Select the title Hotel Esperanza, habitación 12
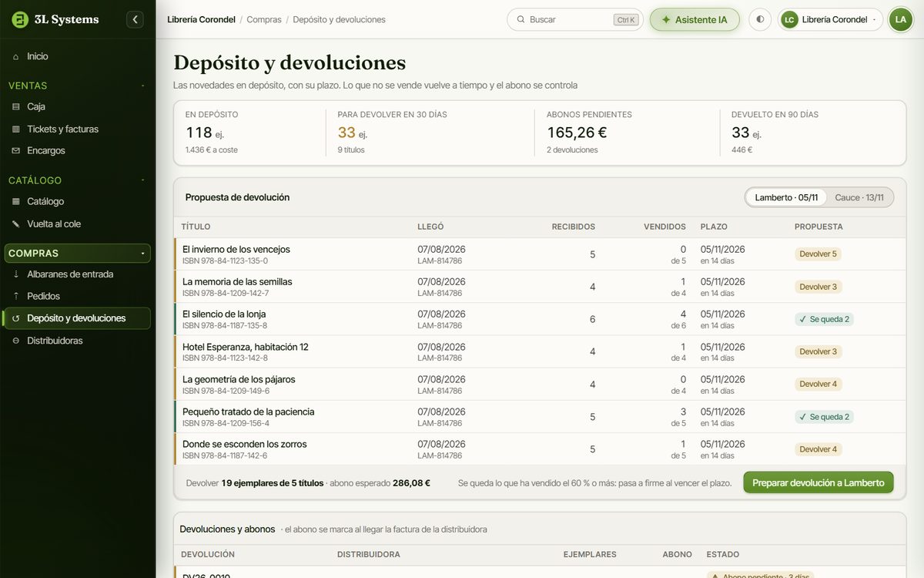 coord(246,347)
